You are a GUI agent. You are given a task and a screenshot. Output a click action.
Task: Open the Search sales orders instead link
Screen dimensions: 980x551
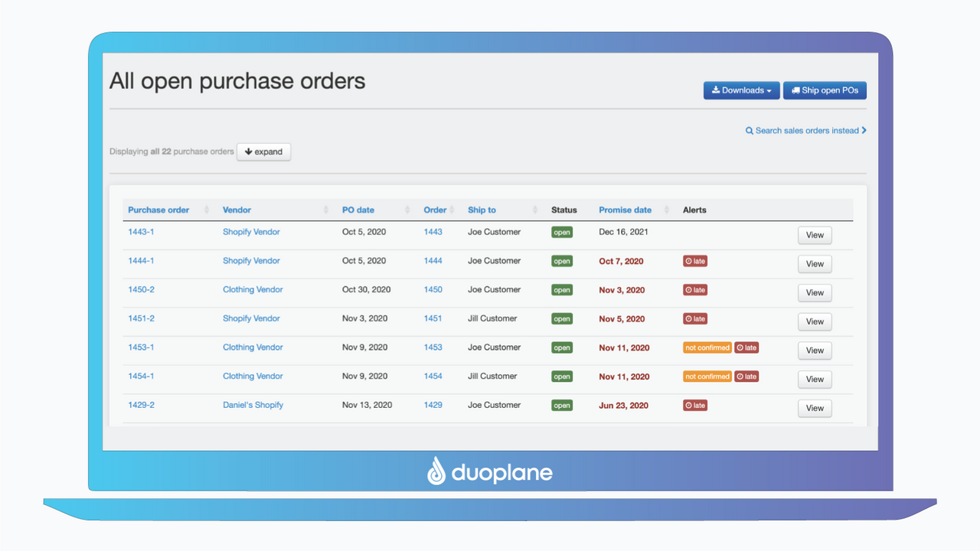tap(805, 130)
